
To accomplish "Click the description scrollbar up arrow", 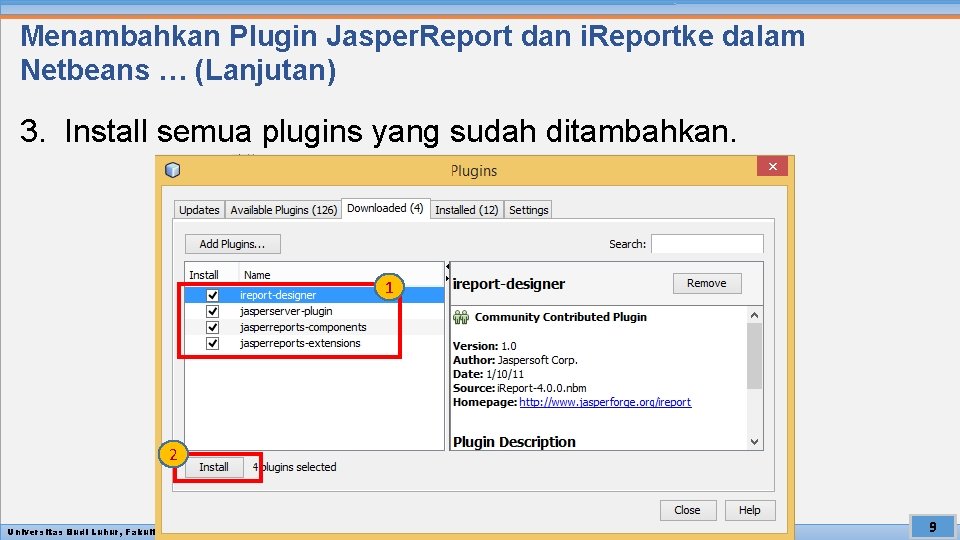I will (x=754, y=315).
